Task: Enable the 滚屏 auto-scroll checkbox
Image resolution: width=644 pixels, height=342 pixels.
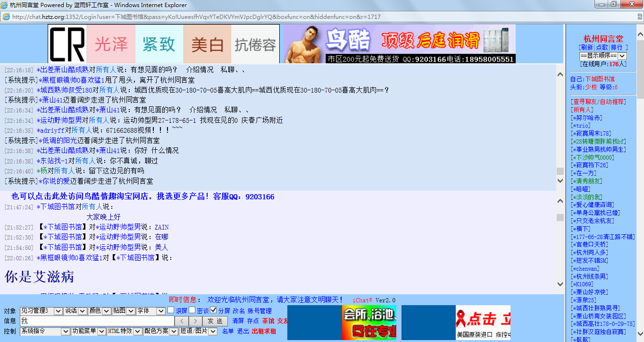Action: click(171, 310)
